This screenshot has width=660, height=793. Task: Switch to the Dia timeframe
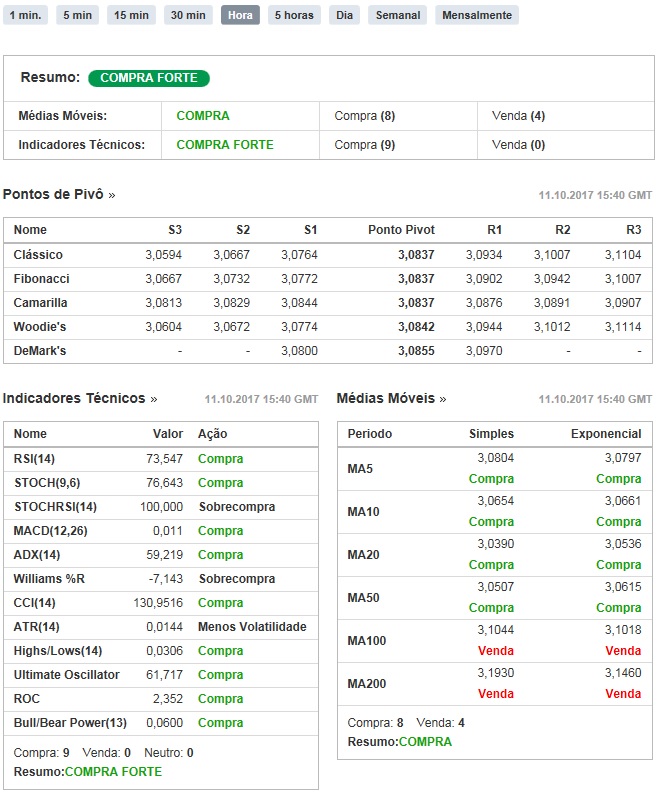pos(344,15)
